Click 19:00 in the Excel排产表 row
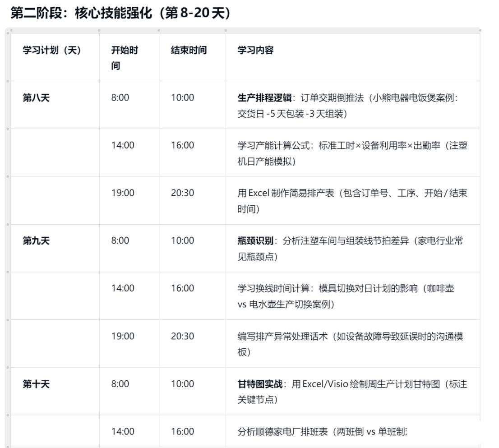Image resolution: width=499 pixels, height=448 pixels. point(123,193)
